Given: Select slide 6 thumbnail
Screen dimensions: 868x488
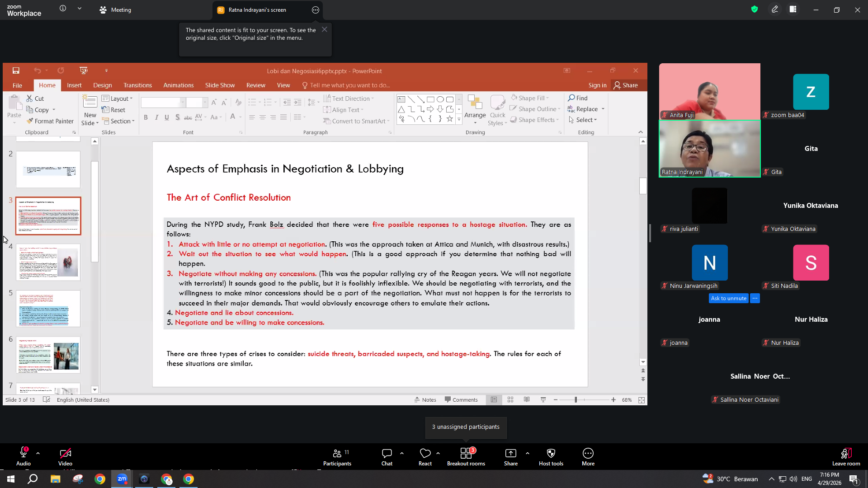Looking at the screenshot, I should click(x=48, y=355).
